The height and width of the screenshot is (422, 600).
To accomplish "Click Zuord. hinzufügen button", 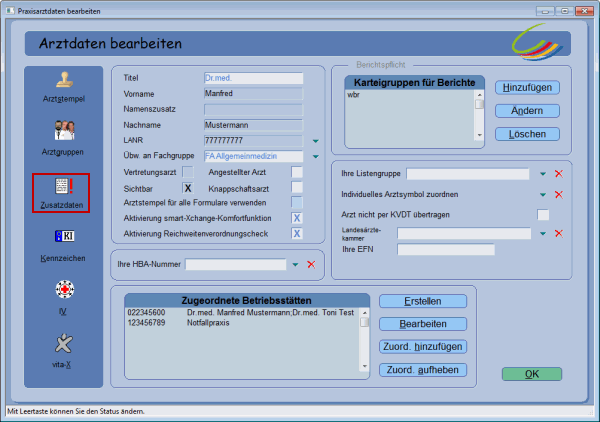I will pyautogui.click(x=423, y=347).
